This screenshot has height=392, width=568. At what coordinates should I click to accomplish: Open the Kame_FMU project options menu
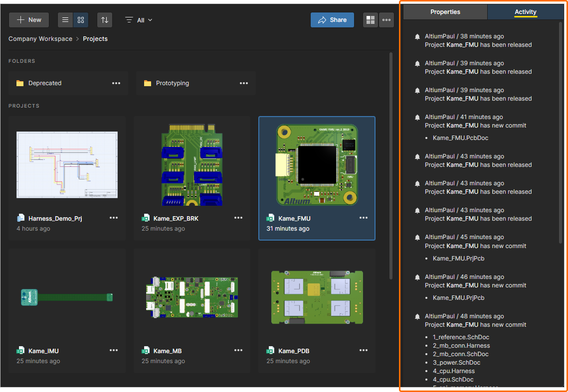point(364,218)
